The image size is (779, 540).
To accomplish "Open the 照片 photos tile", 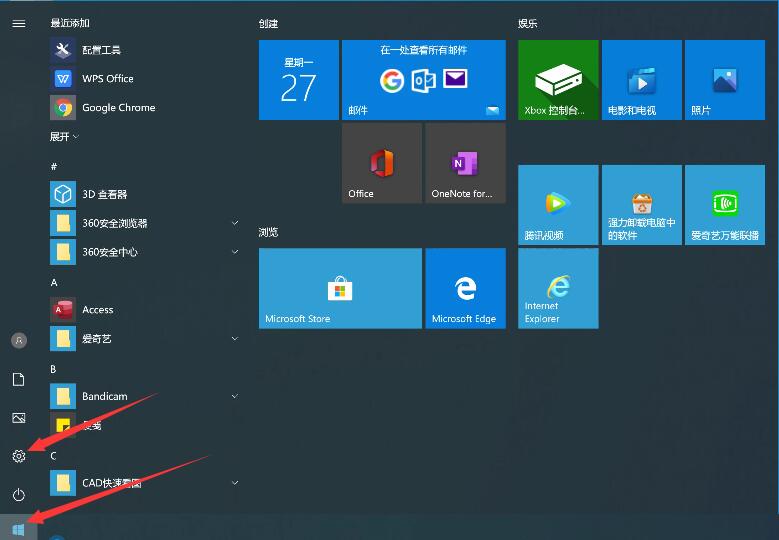I will coord(725,80).
